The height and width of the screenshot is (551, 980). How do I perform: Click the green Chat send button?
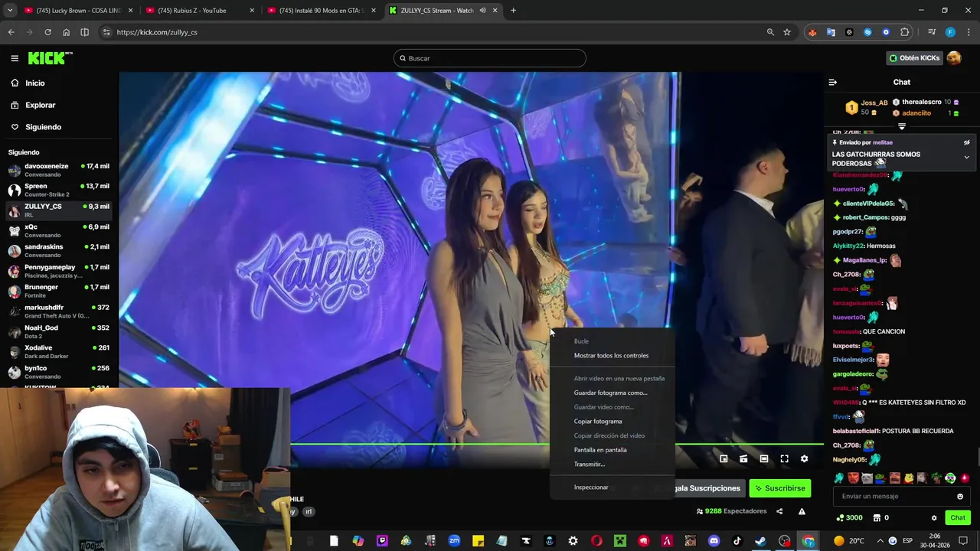[958, 518]
